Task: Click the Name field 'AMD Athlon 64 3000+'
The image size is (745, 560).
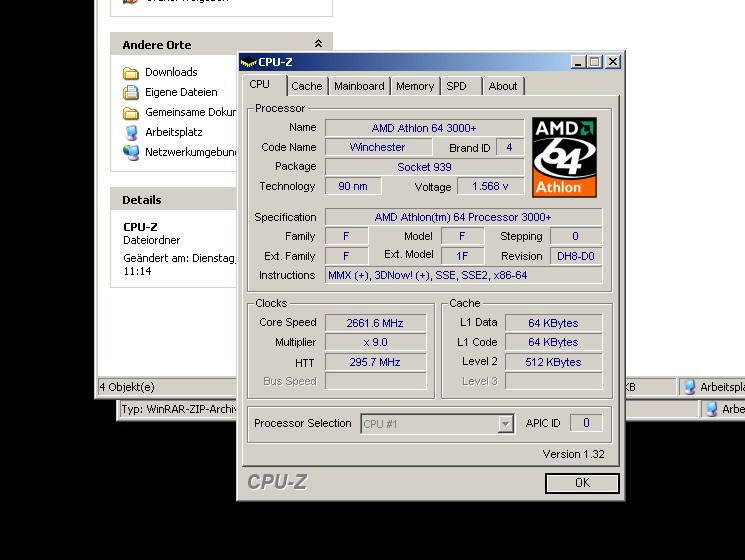Action: click(424, 128)
